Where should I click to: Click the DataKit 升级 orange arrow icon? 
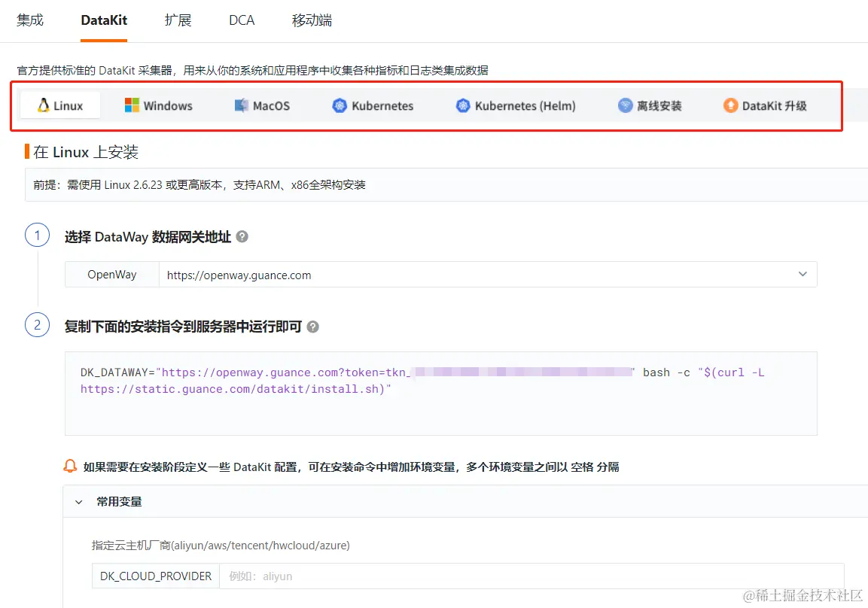tap(731, 105)
